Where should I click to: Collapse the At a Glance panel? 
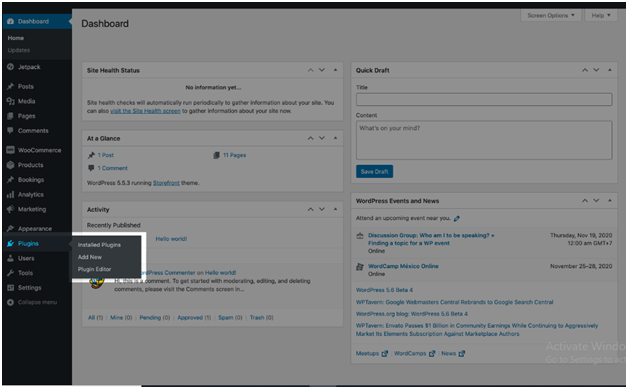(335, 138)
